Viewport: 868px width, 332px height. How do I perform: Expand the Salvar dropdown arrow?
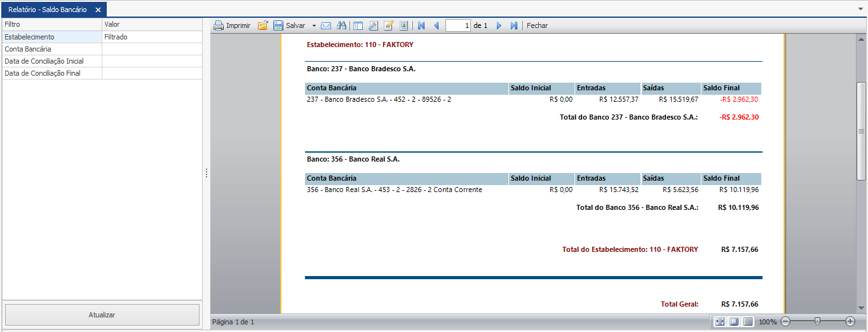(313, 26)
